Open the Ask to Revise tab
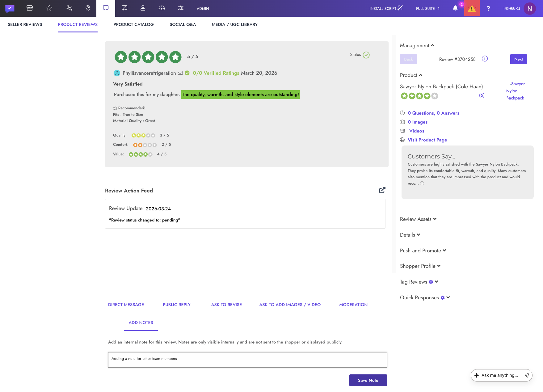Screen dimensions: 543x392 pyautogui.click(x=226, y=305)
